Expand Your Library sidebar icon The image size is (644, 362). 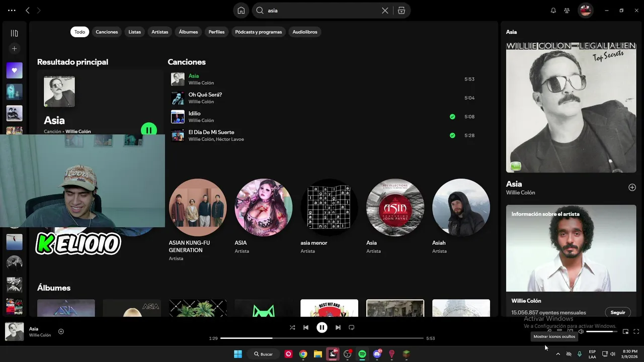tap(14, 33)
